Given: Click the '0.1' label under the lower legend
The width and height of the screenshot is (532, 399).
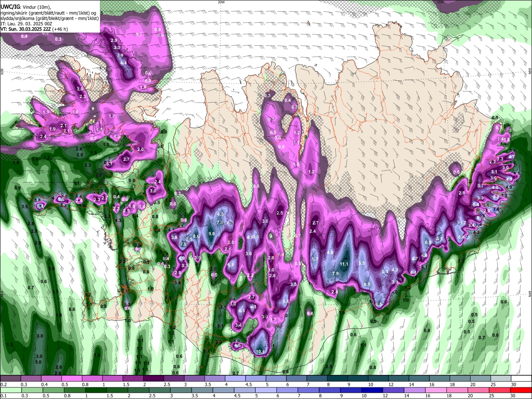Looking at the screenshot, I should tap(3, 396).
